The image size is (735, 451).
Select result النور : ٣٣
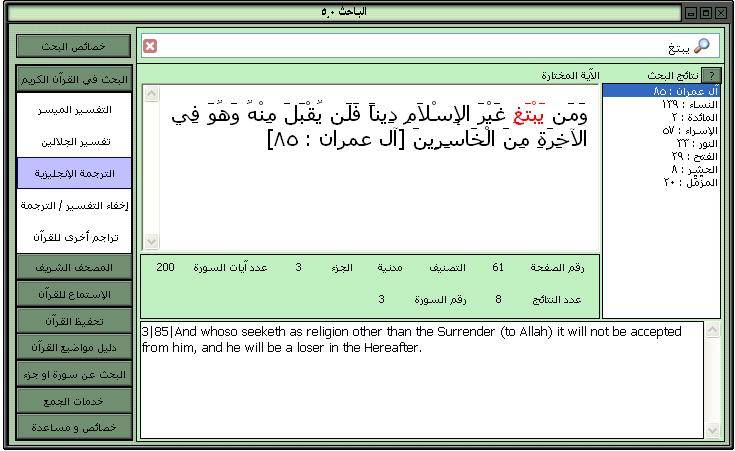tap(661, 143)
